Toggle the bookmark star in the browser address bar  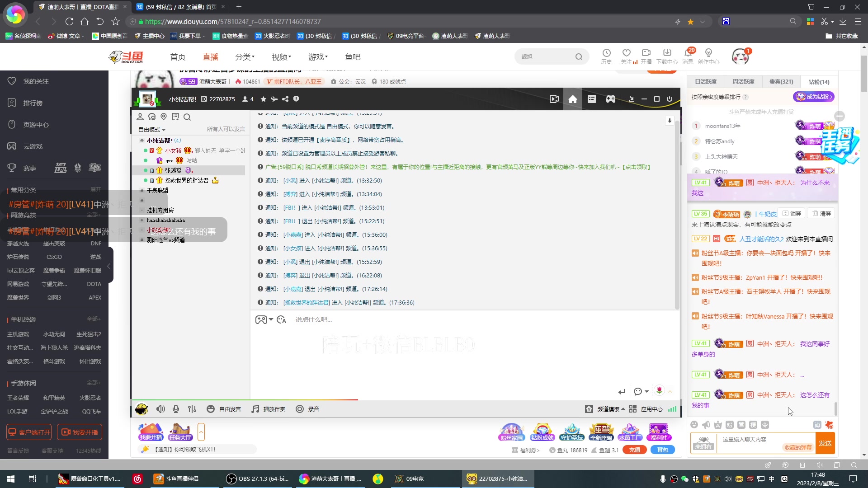coord(690,22)
